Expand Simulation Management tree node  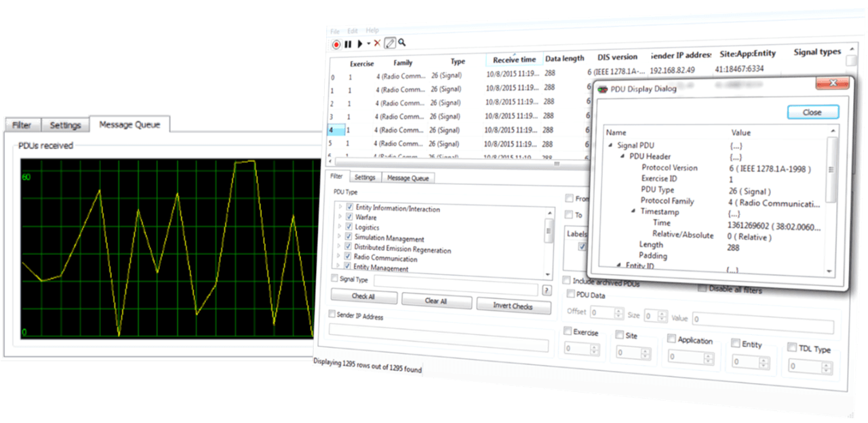[x=340, y=237]
